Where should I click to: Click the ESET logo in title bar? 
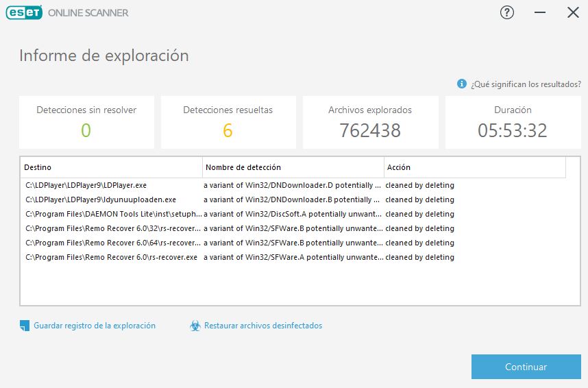pyautogui.click(x=24, y=12)
